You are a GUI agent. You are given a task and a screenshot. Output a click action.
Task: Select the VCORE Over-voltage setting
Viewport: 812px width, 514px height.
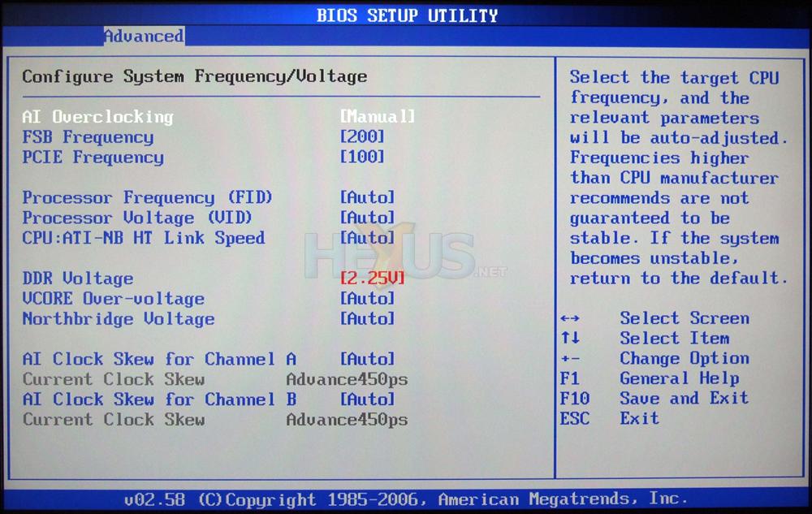[114, 299]
